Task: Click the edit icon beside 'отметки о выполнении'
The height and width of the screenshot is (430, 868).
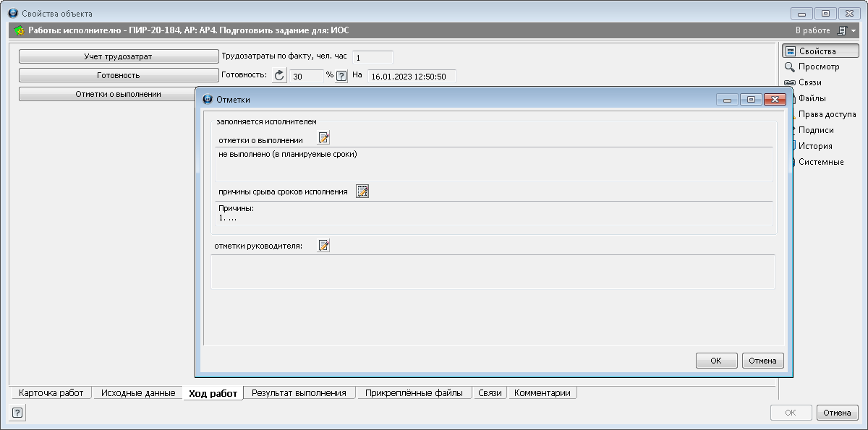Action: (323, 139)
